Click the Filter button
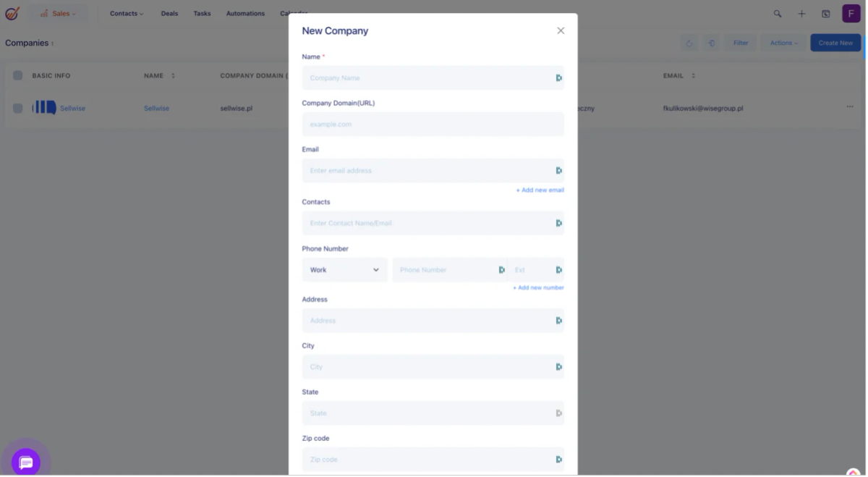The height and width of the screenshot is (477, 868). point(741,43)
